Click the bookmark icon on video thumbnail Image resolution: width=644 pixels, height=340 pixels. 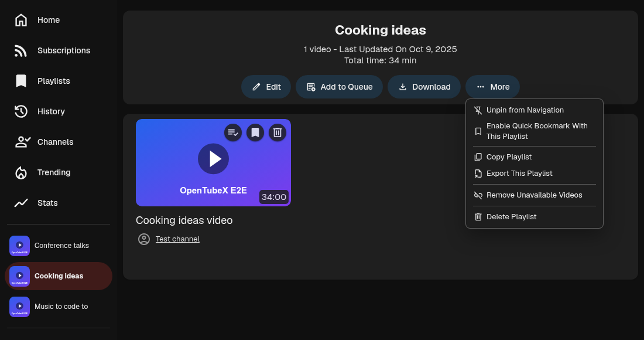tap(255, 132)
